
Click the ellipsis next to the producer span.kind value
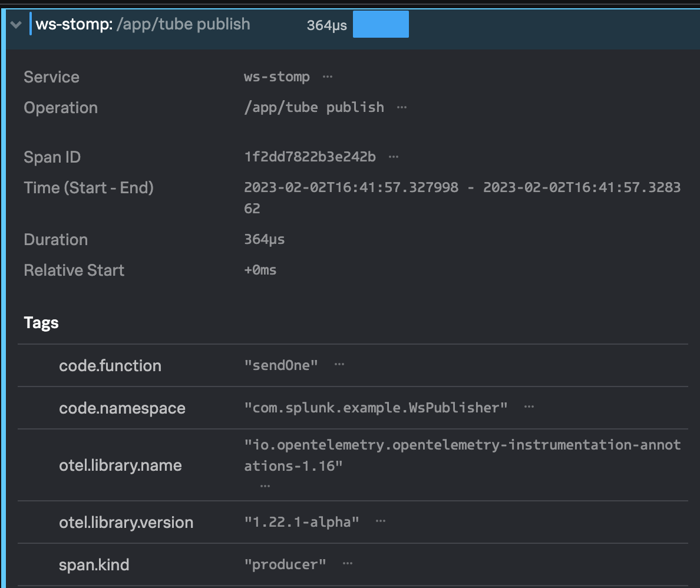[x=347, y=563]
